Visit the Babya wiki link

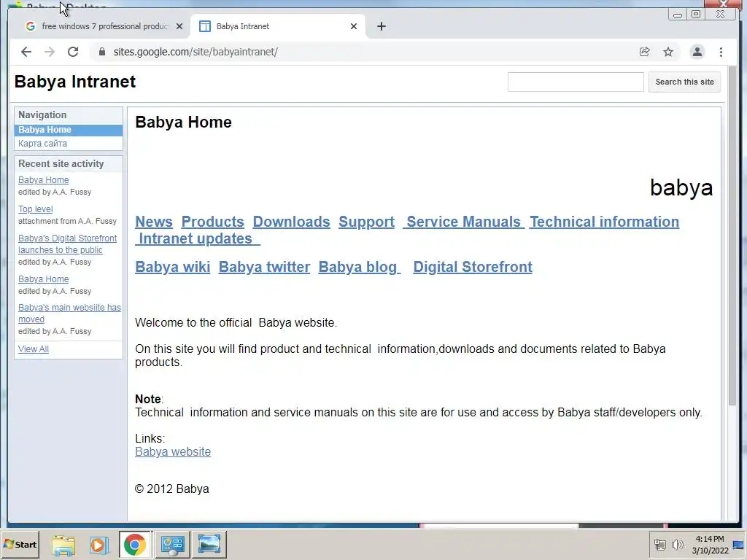click(172, 267)
